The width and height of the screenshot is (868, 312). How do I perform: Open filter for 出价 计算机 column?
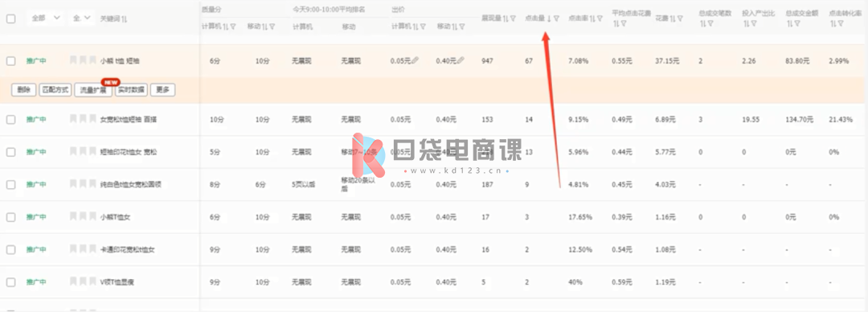(424, 27)
